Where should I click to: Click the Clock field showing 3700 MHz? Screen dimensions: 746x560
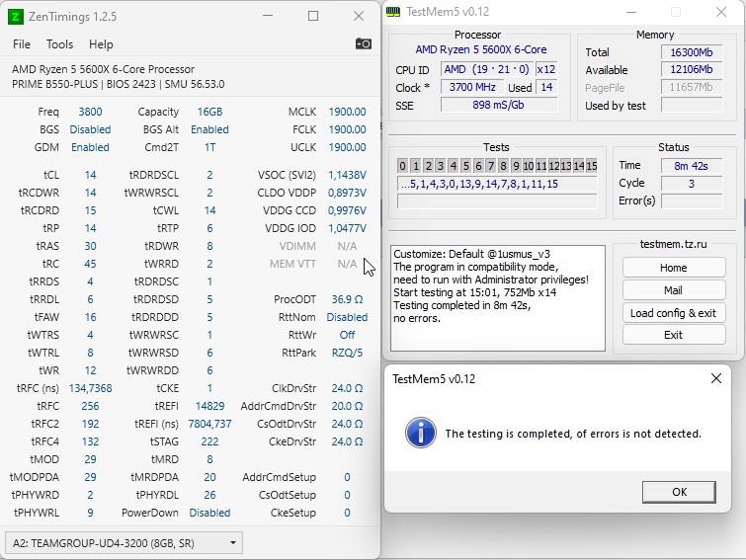click(x=472, y=87)
